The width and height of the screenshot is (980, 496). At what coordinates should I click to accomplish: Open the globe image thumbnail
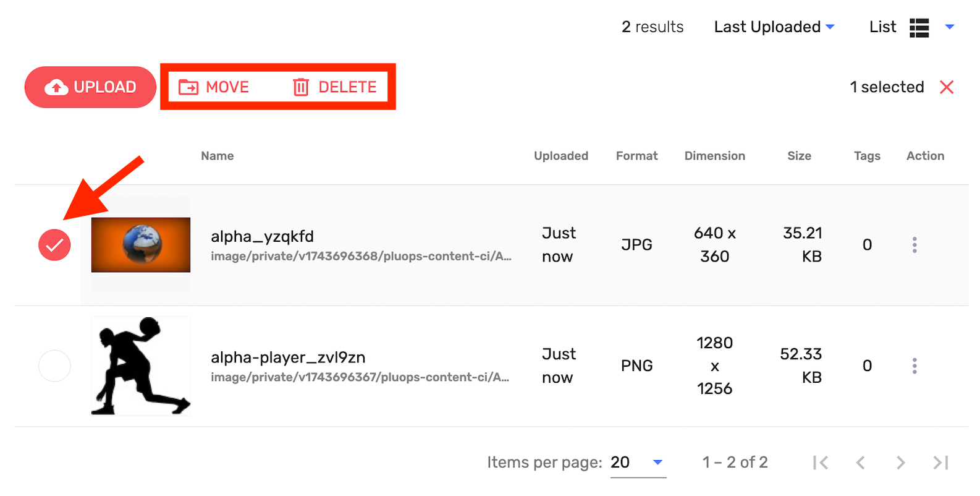[141, 245]
